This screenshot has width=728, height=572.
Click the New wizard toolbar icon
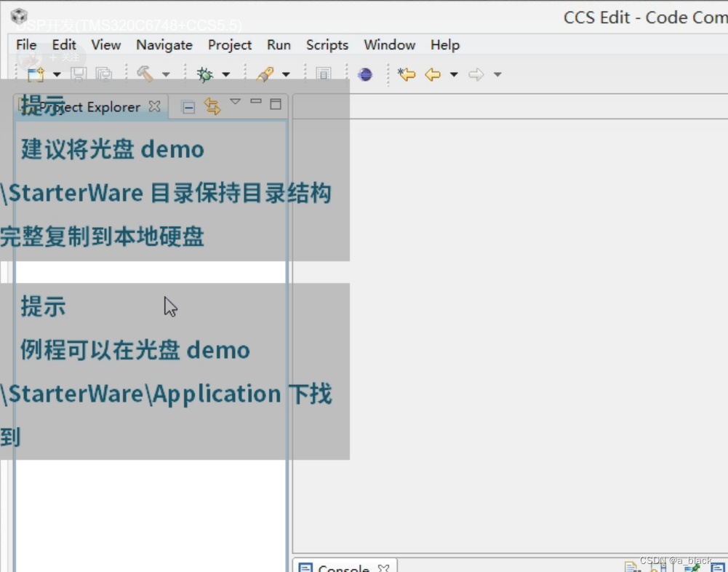pos(36,74)
